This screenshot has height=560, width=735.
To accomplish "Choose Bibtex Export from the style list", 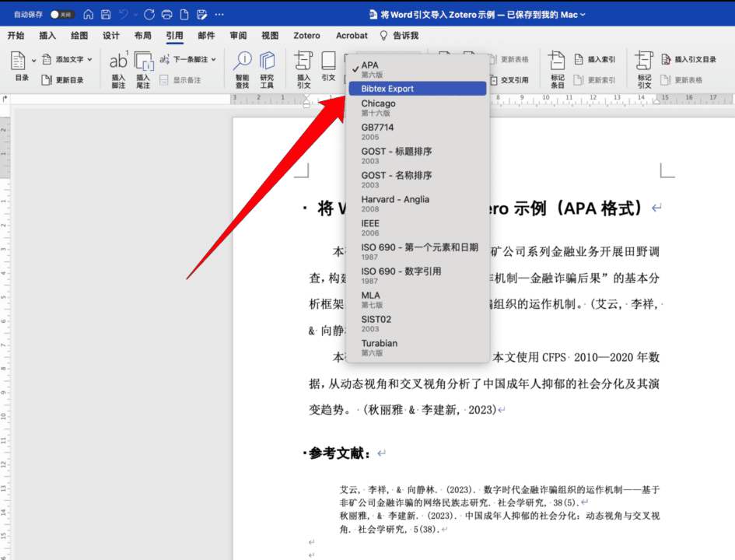I will 418,88.
